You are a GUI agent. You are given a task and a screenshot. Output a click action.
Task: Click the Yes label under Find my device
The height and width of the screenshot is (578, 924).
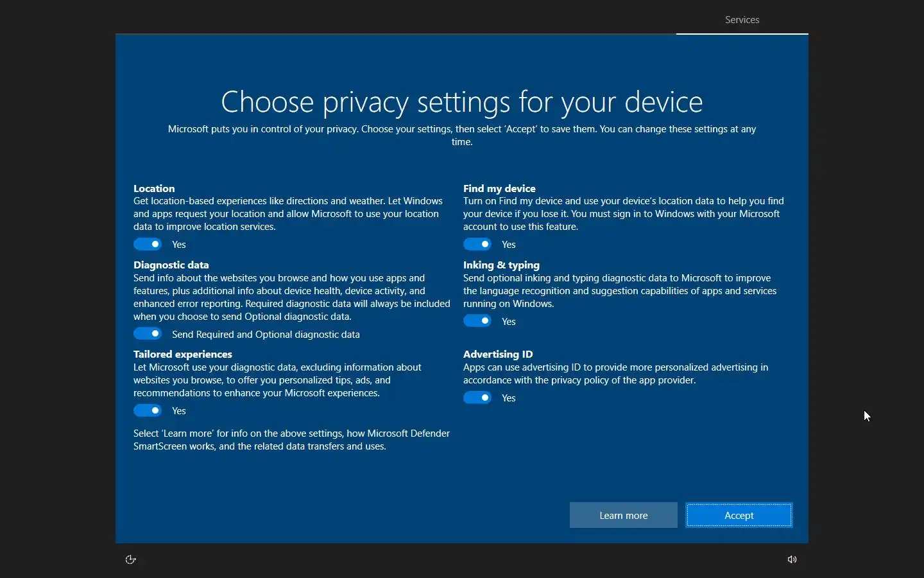click(x=509, y=245)
